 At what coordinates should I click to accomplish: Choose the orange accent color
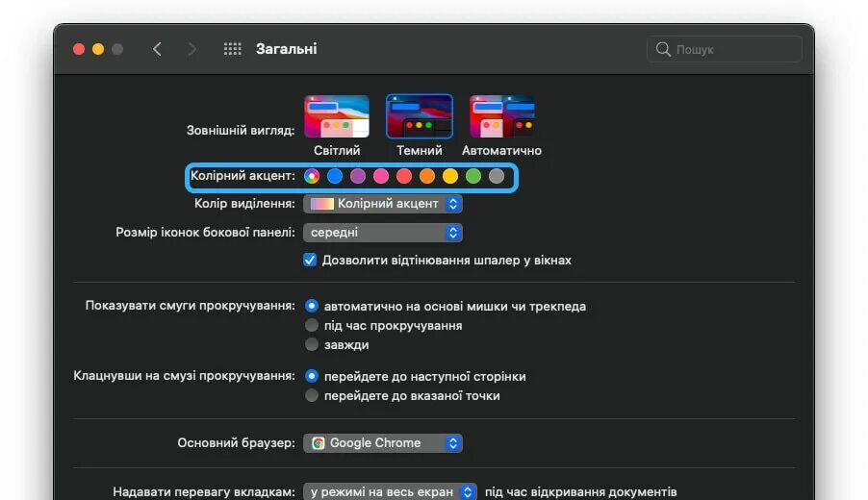427,176
